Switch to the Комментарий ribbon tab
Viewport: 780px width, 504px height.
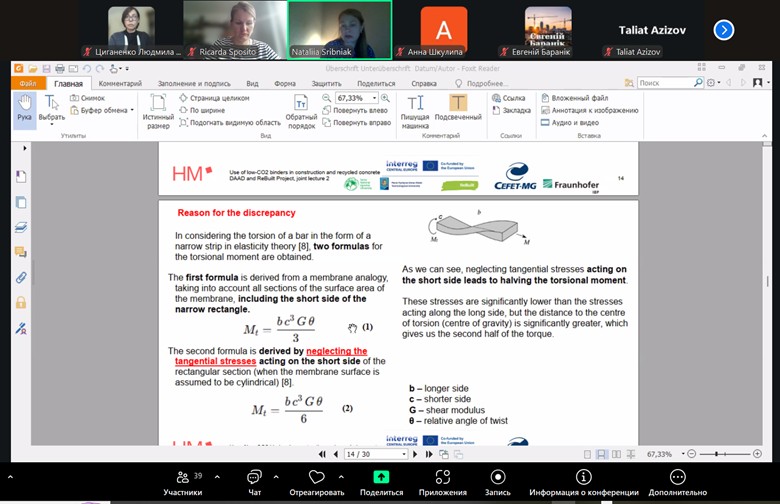point(119,84)
